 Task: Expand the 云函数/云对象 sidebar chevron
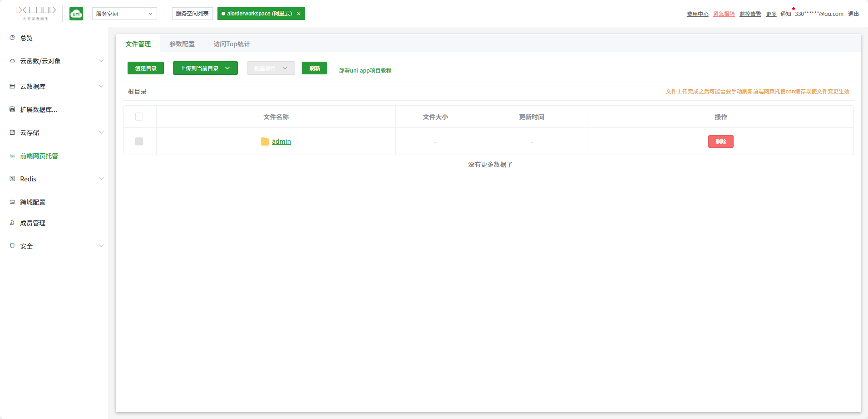click(x=101, y=61)
